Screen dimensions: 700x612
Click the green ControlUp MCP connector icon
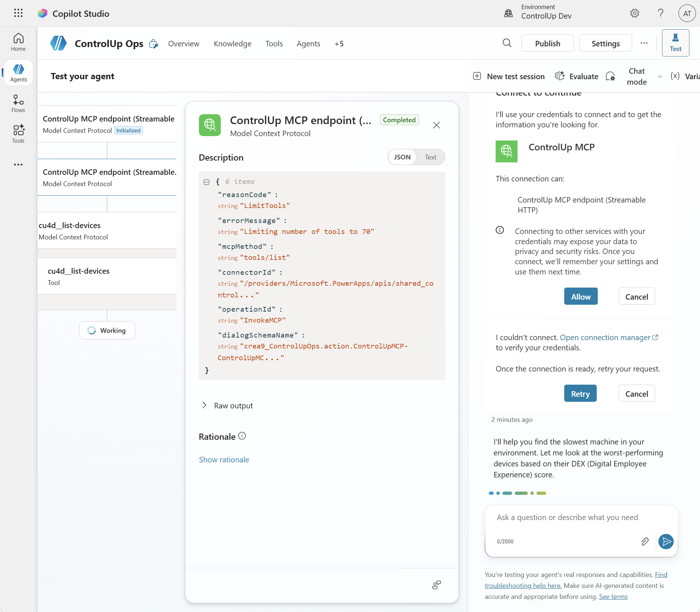506,151
